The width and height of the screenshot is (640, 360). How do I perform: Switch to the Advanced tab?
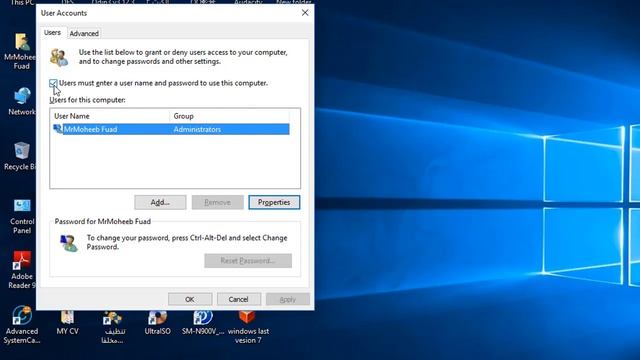pos(84,33)
